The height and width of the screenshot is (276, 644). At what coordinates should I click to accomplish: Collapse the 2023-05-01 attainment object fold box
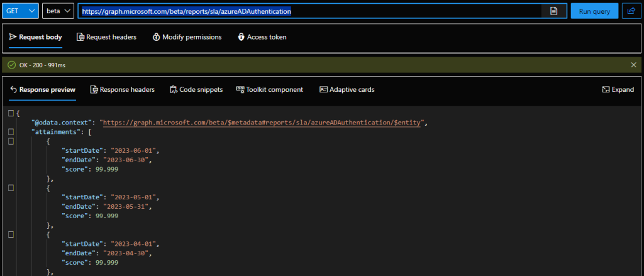click(x=11, y=188)
